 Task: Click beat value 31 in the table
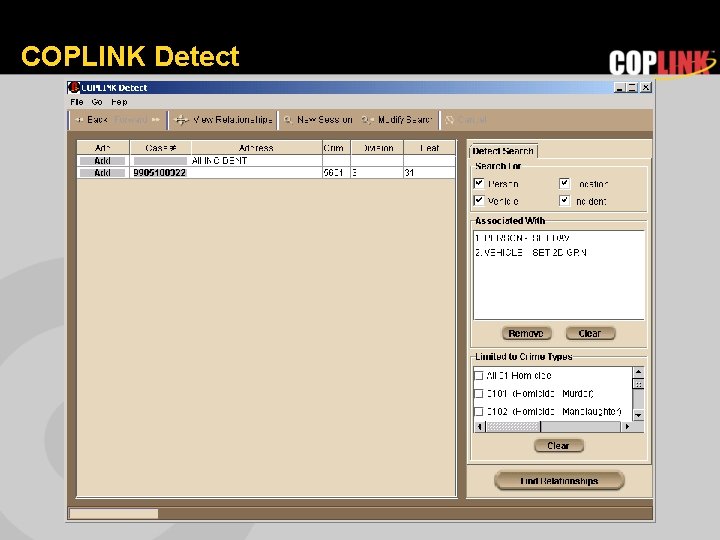coord(429,173)
